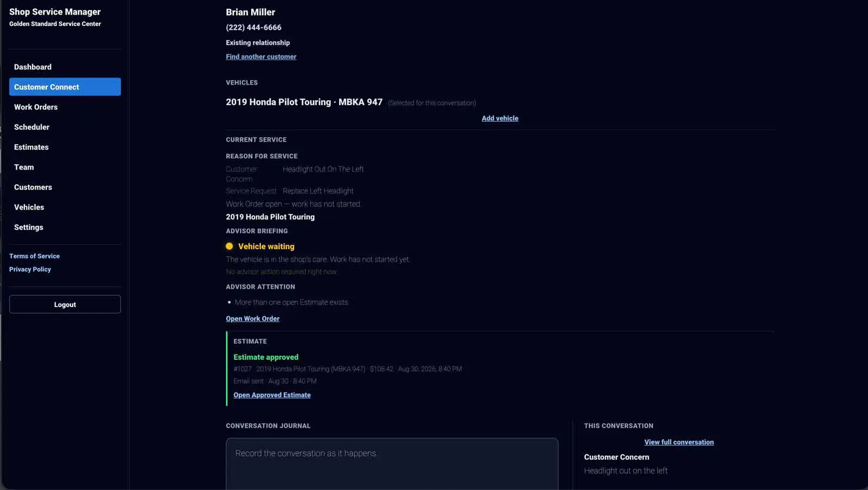
Task: Click Replace Left Headlight service request
Action: tap(318, 191)
